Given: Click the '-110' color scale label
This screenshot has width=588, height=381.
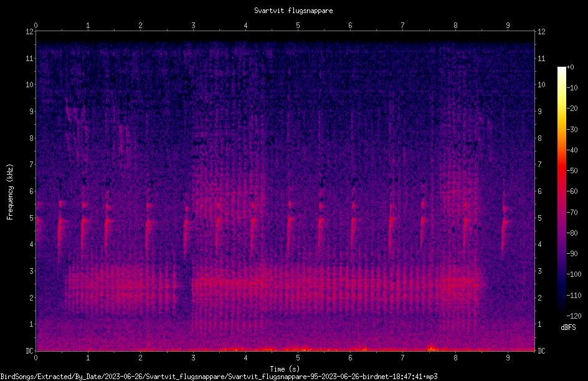Looking at the screenshot, I should 574,296.
